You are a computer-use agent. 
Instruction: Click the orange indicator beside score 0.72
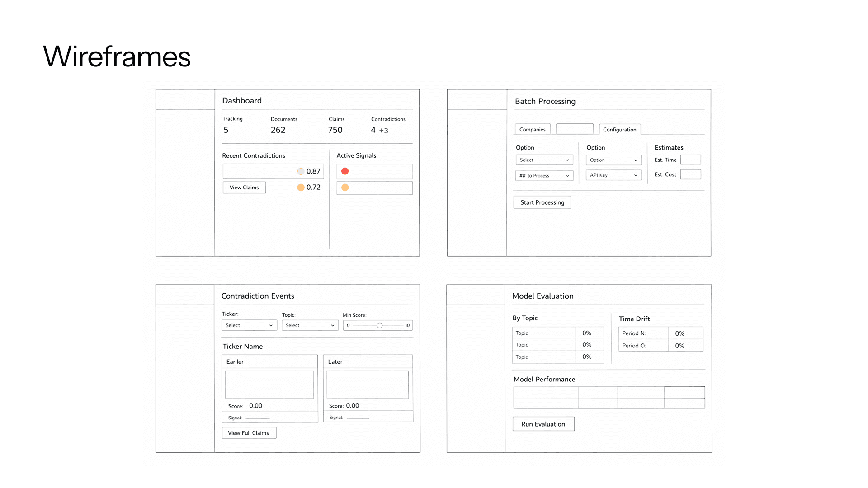[301, 188]
